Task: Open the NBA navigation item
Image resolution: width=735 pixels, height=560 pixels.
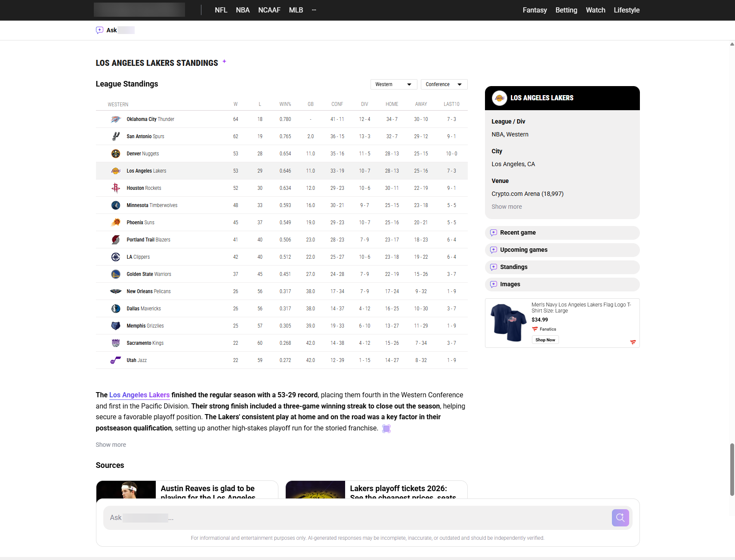Action: coord(243,10)
